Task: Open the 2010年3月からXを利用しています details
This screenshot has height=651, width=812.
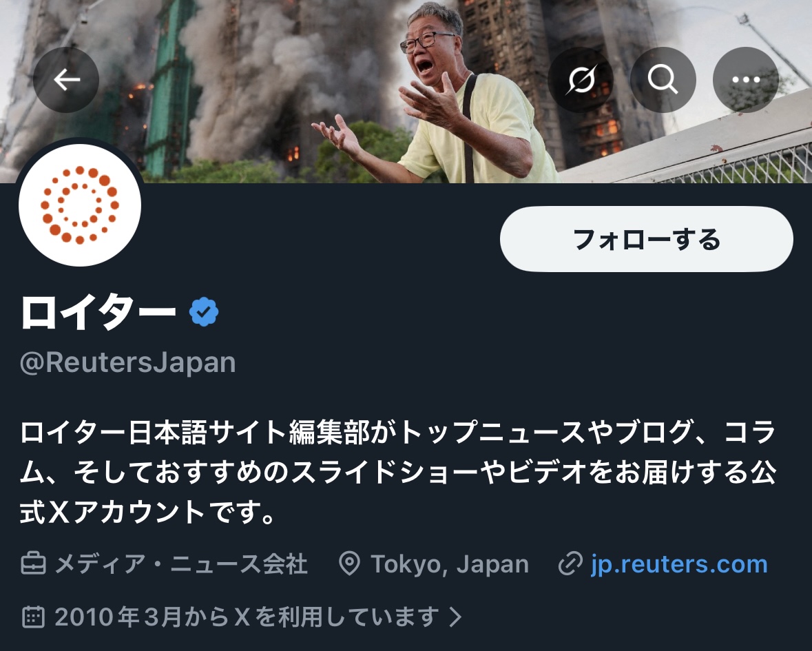Action: [x=247, y=617]
